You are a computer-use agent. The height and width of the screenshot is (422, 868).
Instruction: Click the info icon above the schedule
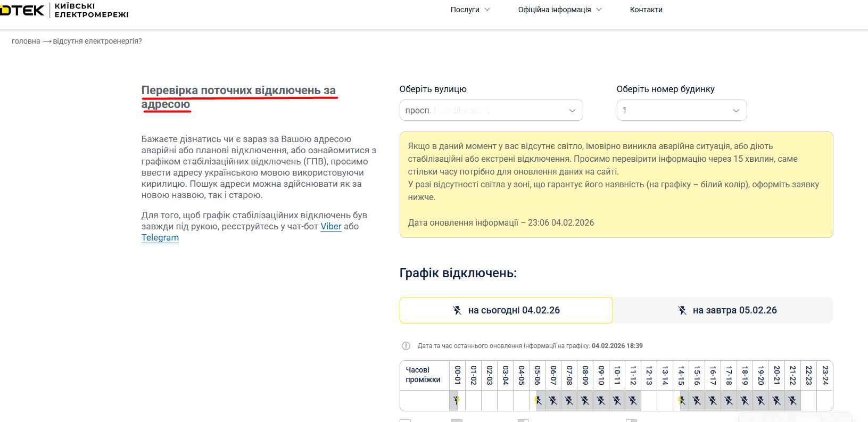[x=406, y=346]
